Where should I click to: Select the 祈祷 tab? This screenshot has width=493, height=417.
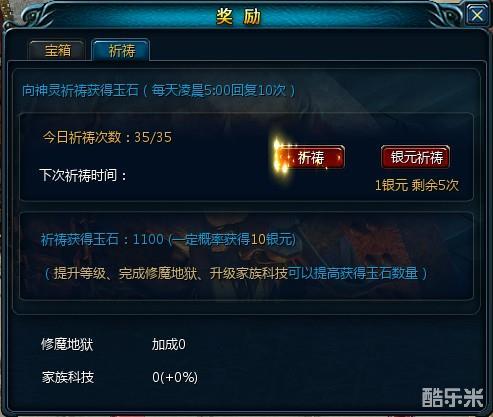121,50
